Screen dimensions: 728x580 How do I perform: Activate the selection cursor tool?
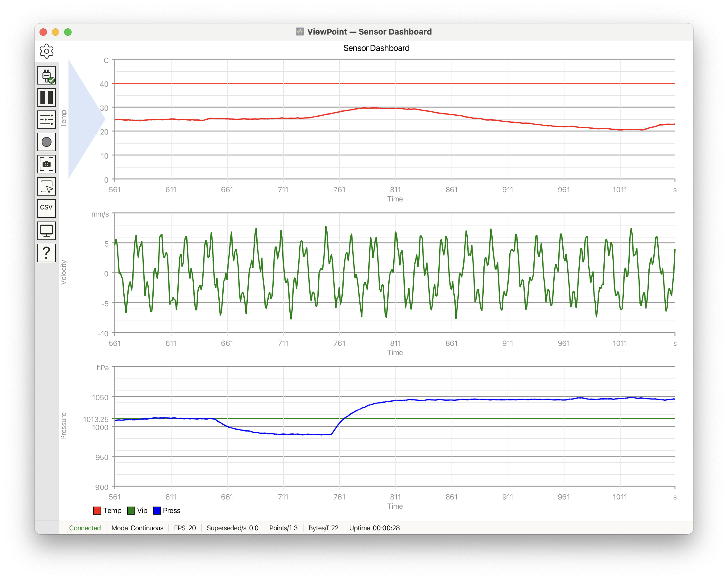(47, 187)
